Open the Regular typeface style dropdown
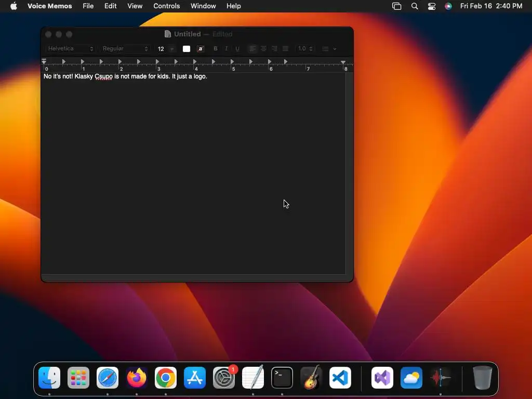Image resolution: width=532 pixels, height=399 pixels. tap(125, 48)
